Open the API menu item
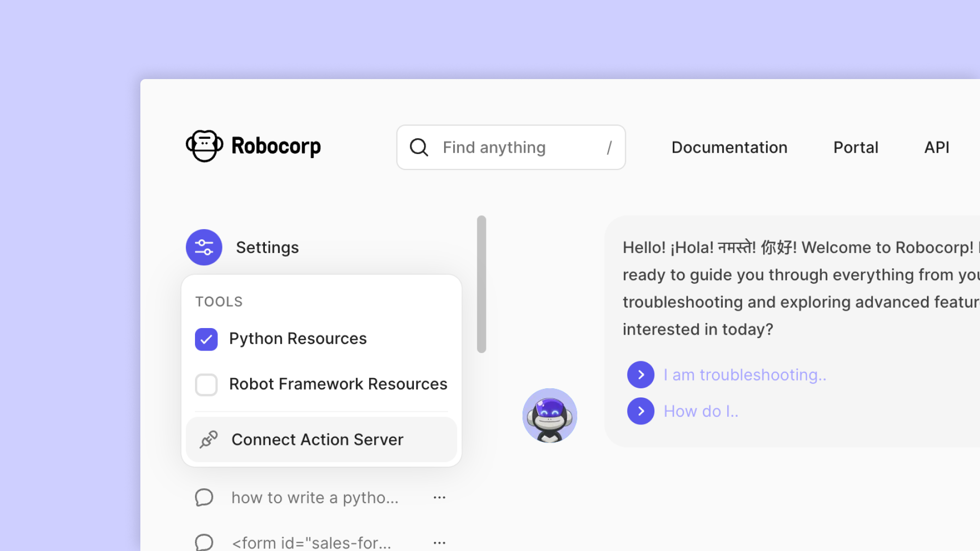The width and height of the screenshot is (980, 551). pyautogui.click(x=937, y=147)
